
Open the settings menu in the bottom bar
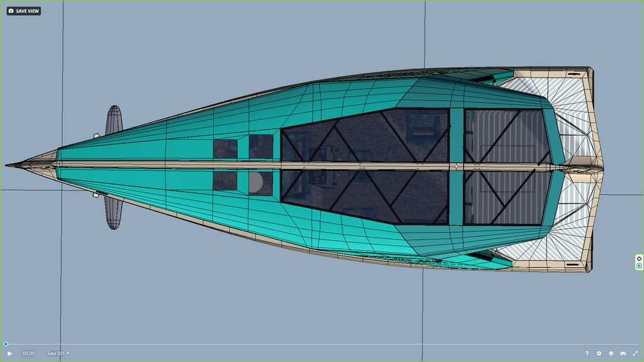[599, 353]
